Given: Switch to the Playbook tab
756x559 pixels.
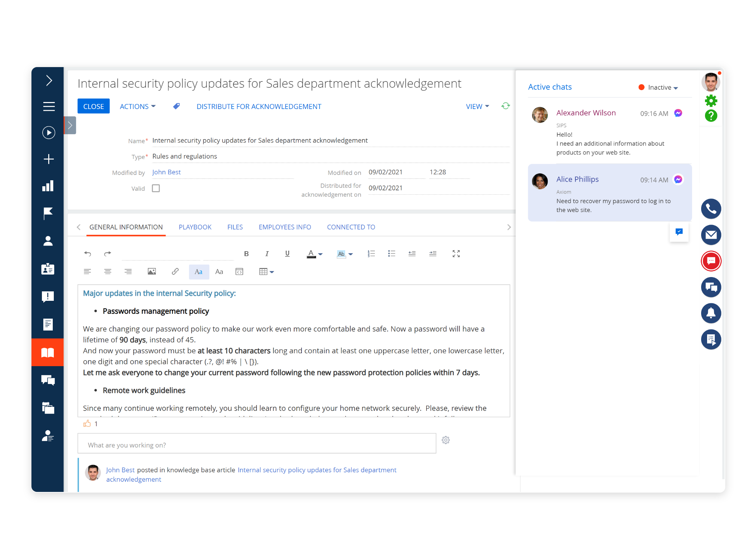Looking at the screenshot, I should pyautogui.click(x=195, y=227).
